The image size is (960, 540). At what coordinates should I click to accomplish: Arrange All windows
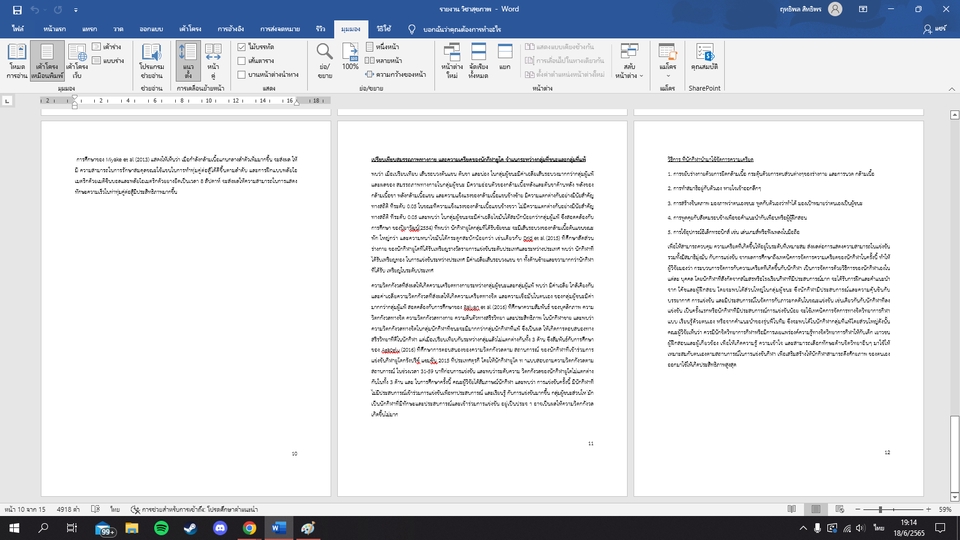(478, 61)
